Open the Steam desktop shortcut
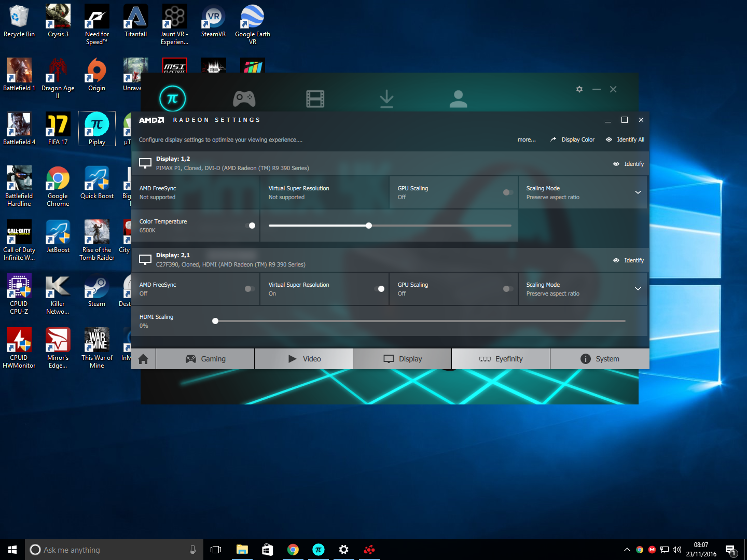Image resolution: width=747 pixels, height=560 pixels. (97, 291)
